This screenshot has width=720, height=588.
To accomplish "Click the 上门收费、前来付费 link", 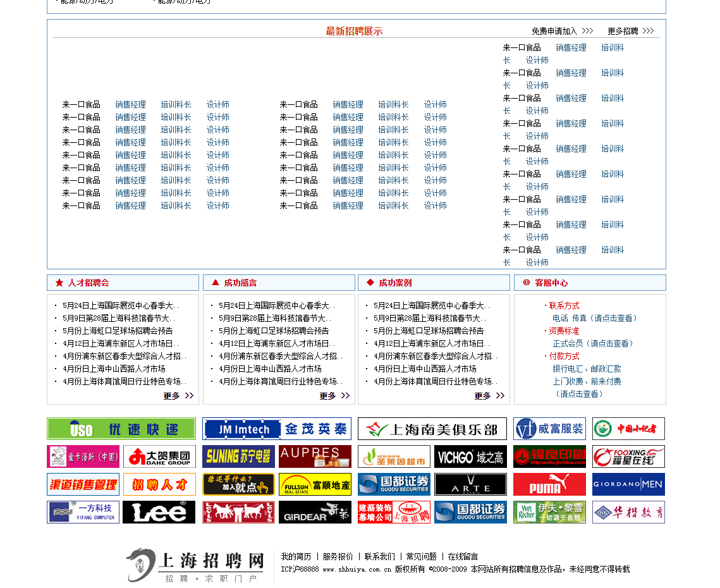I will [587, 381].
